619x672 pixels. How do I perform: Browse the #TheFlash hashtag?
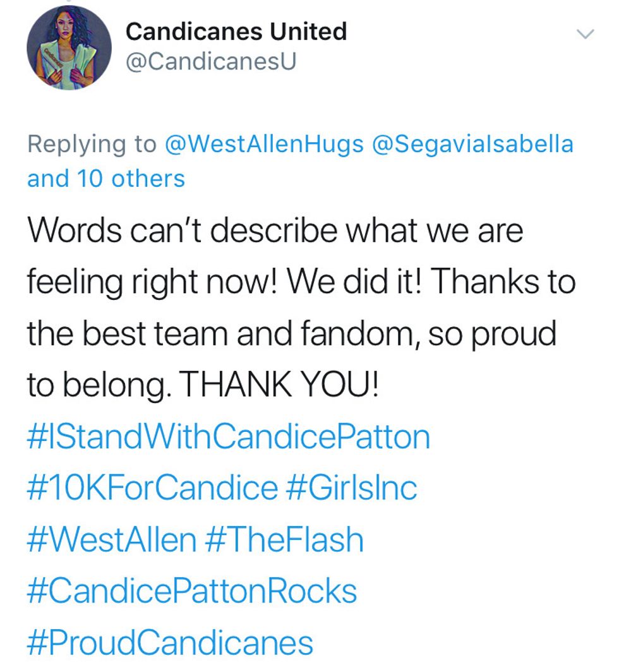[285, 540]
